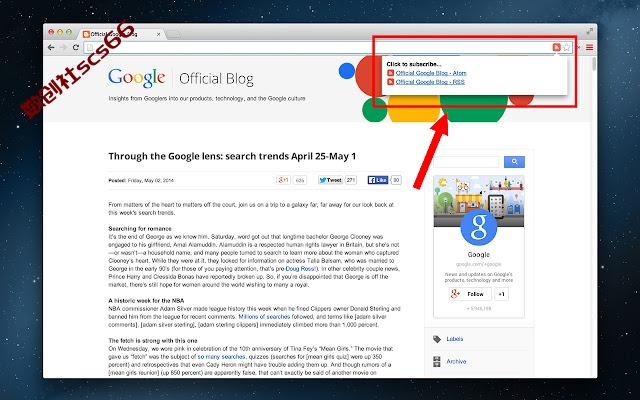Open article title Through the Google lens
This screenshot has height=400, width=640.
point(232,156)
